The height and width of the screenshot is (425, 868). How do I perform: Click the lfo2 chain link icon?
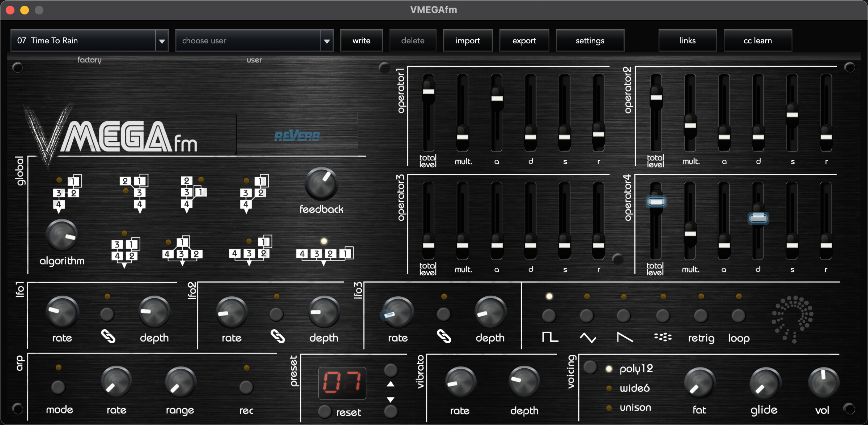pyautogui.click(x=278, y=336)
